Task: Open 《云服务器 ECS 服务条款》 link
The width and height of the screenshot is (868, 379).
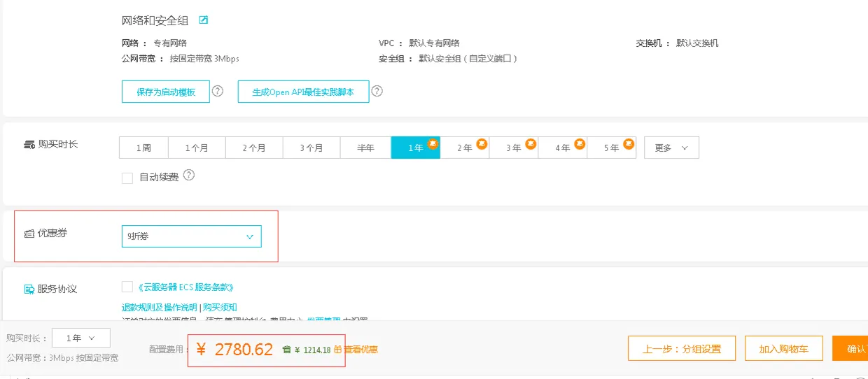Action: (185, 287)
